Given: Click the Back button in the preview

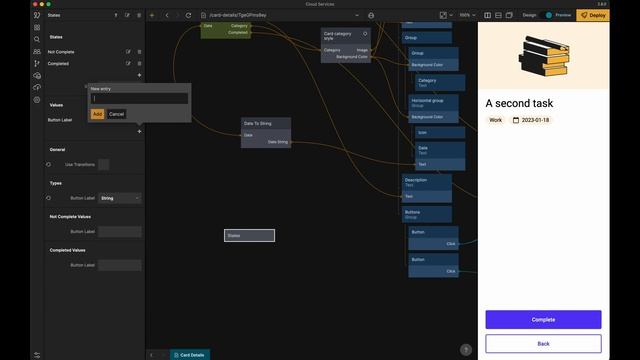Looking at the screenshot, I should [x=543, y=344].
